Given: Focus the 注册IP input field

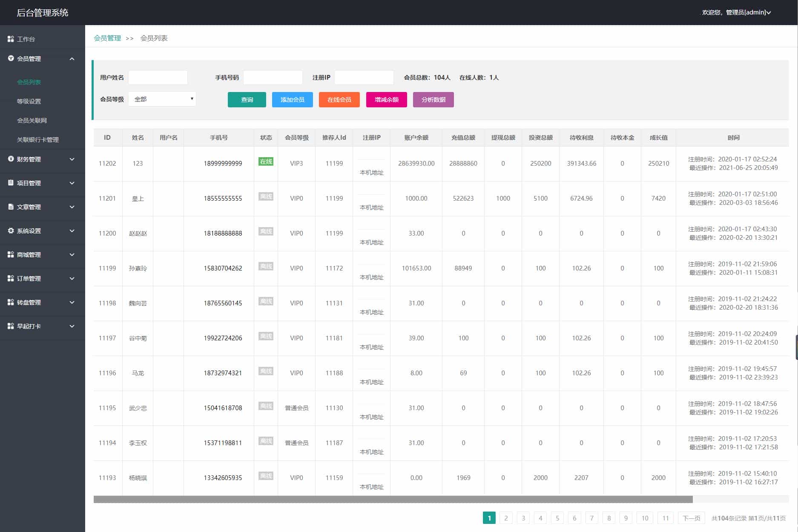Looking at the screenshot, I should click(x=364, y=77).
